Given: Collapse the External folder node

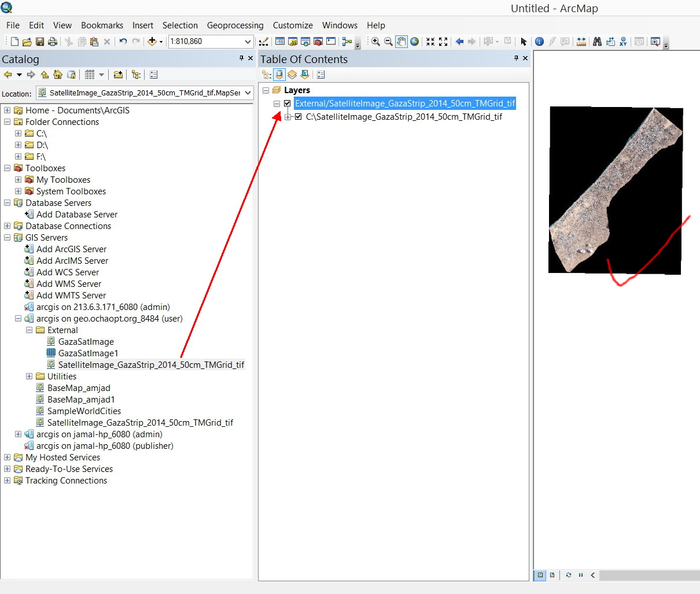Looking at the screenshot, I should click(x=29, y=330).
